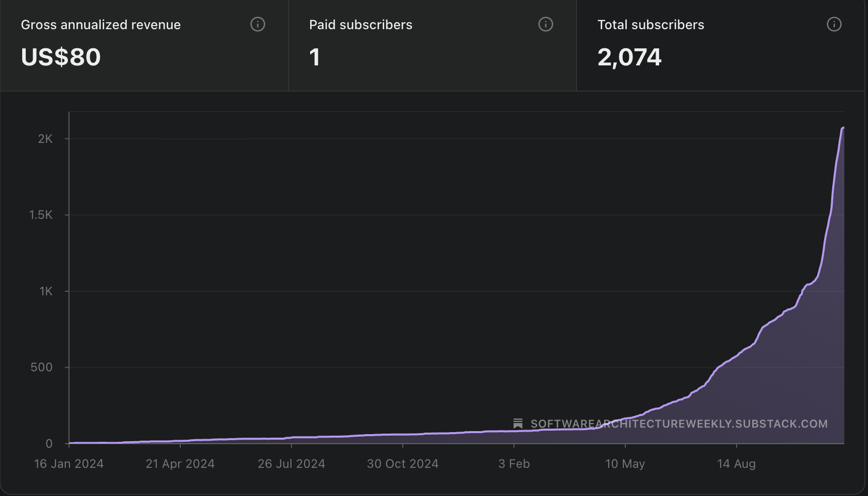Click the 2,074 total subscribers number
Image resolution: width=868 pixels, height=496 pixels.
tap(629, 57)
